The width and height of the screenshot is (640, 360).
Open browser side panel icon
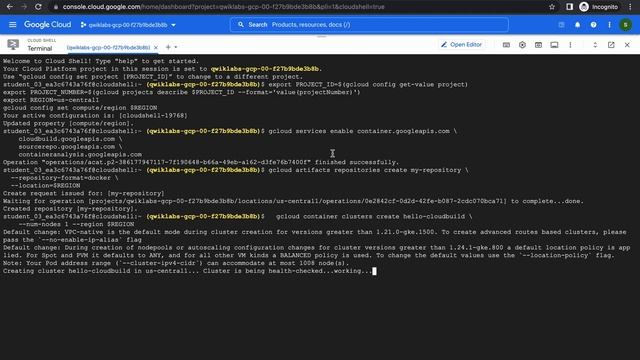pyautogui.click(x=569, y=7)
